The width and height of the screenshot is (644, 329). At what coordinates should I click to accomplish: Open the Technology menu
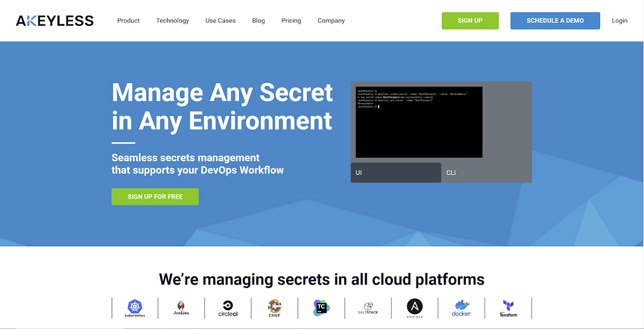pyautogui.click(x=173, y=20)
